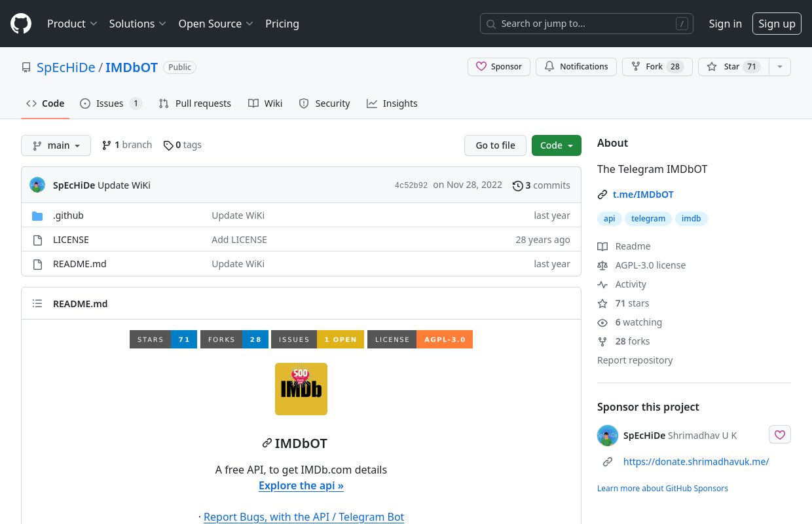Expand the Open Source menu
812x524 pixels.
pos(215,24)
